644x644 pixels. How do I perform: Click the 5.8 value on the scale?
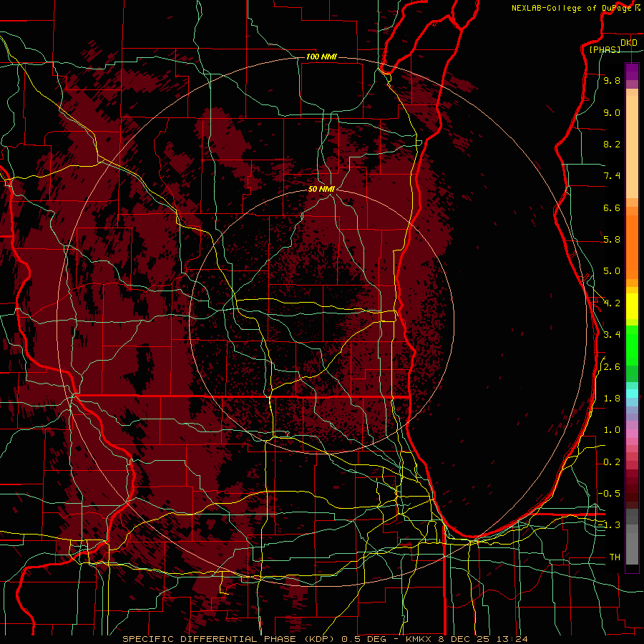[x=612, y=239]
